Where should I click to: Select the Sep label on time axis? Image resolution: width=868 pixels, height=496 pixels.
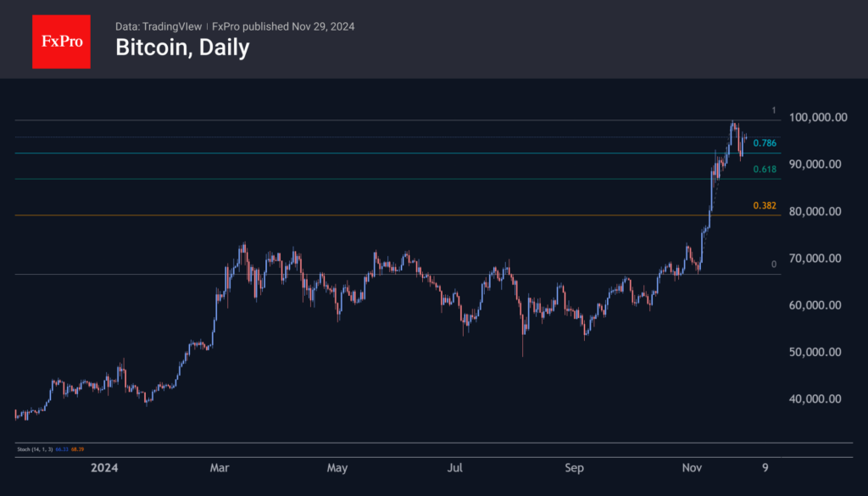pyautogui.click(x=575, y=468)
